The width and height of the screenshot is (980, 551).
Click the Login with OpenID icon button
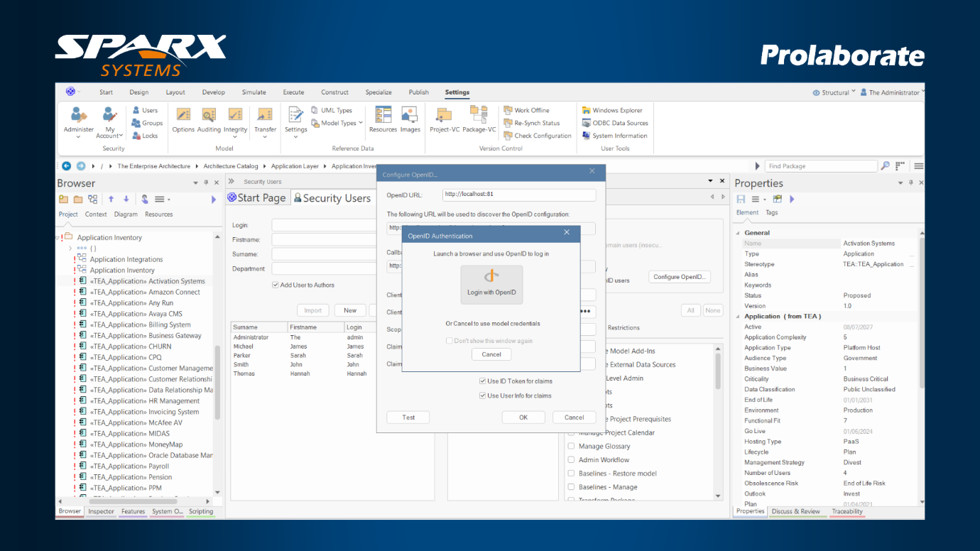pyautogui.click(x=491, y=284)
